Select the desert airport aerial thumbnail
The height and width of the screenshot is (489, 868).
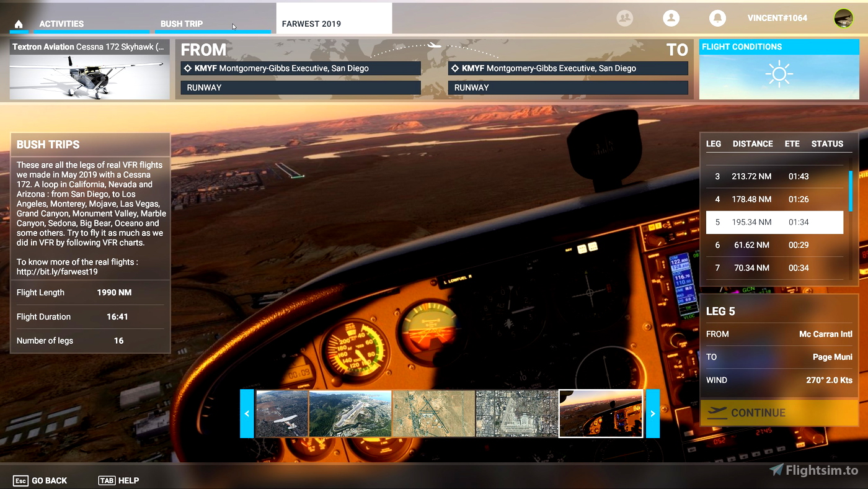[434, 413]
